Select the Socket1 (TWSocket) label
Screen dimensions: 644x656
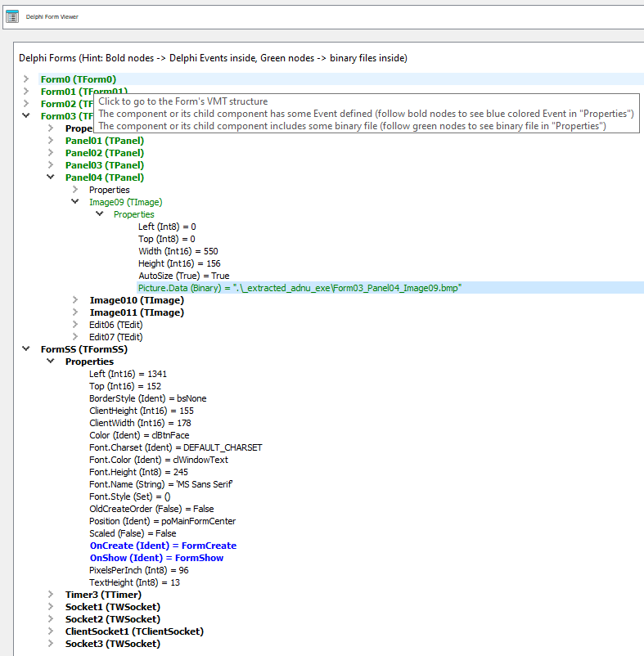tap(113, 607)
